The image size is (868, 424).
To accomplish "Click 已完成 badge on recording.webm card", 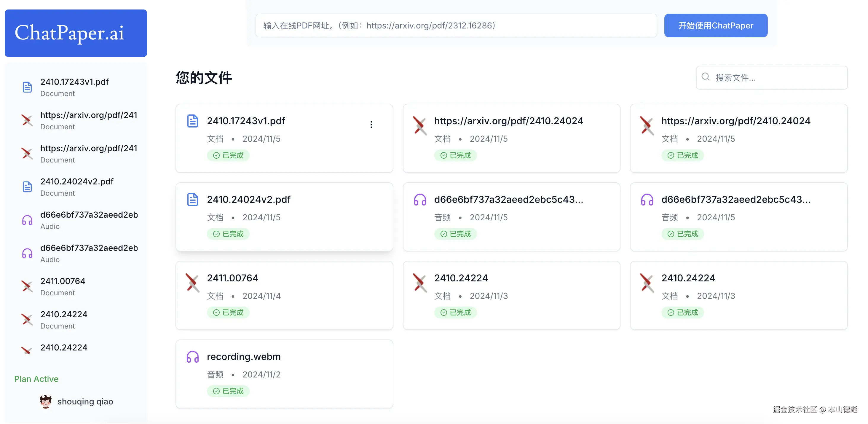I will [x=228, y=391].
